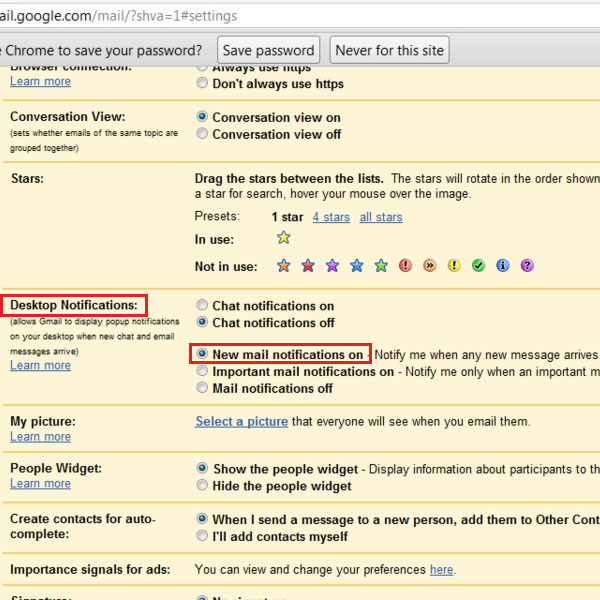Click the Importance signals for ads label
The height and width of the screenshot is (600, 600).
90,569
